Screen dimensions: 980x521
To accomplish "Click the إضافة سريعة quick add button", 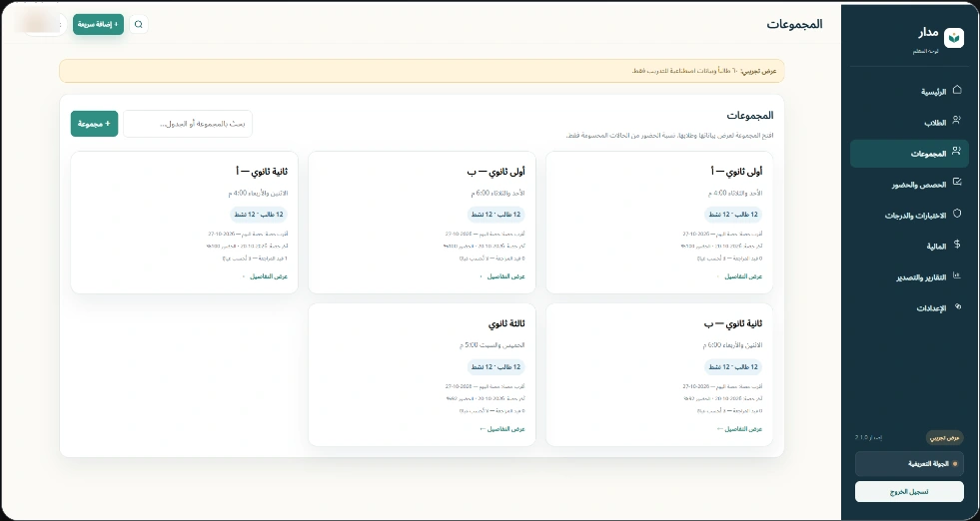I will [98, 24].
